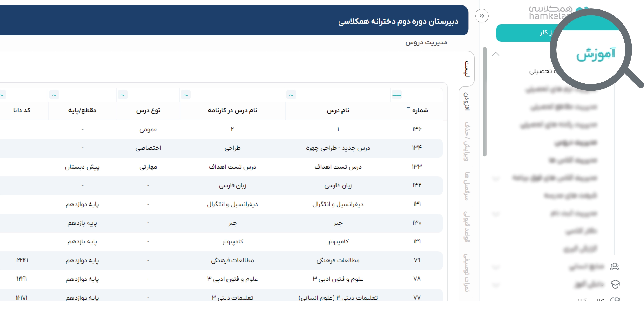This screenshot has width=644, height=309.
Task: Sort by the شماره column header
Action: point(420,110)
